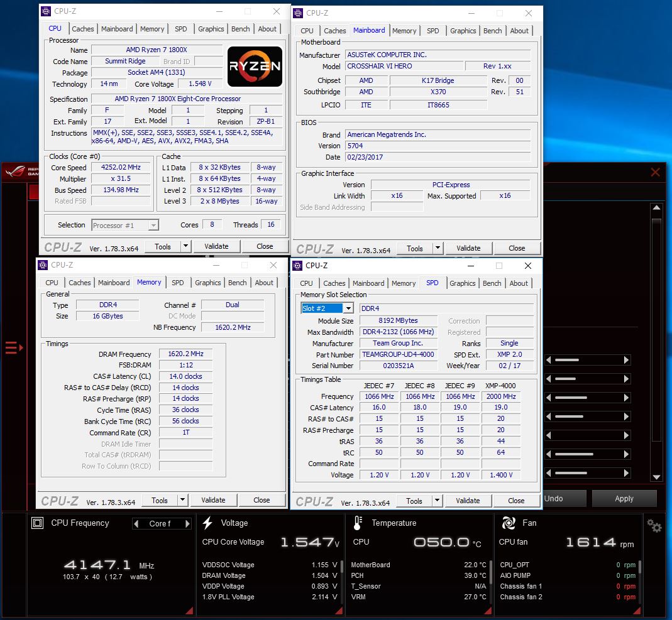Click the Max Bandwidth field DDR4-2132 (1066 MHz)

(x=398, y=332)
